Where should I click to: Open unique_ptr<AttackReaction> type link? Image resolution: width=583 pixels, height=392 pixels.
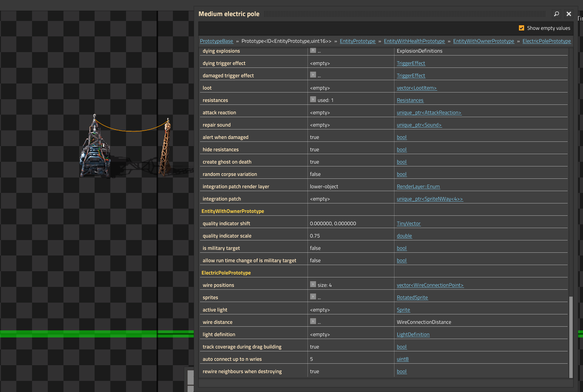[429, 112]
